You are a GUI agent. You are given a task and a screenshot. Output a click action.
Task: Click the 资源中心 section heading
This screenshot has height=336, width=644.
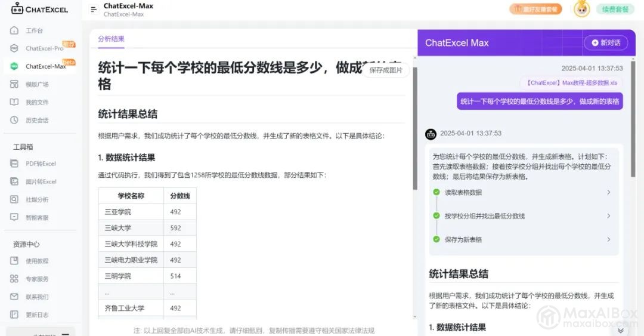pyautogui.click(x=26, y=244)
